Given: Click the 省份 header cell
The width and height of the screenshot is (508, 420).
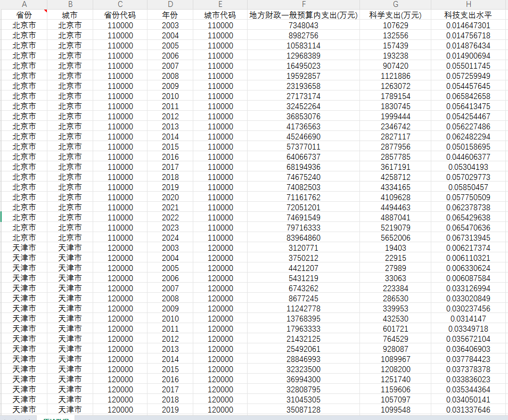Looking at the screenshot, I should (24, 15).
